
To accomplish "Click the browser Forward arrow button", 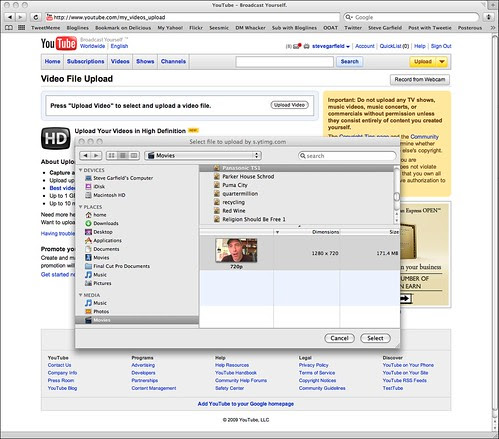I will click(20, 17).
